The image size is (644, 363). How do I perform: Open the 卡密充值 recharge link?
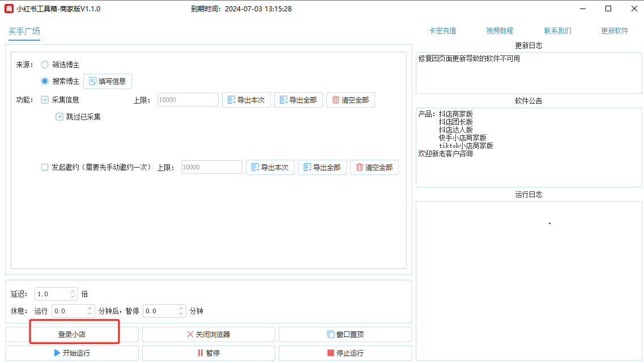point(443,31)
